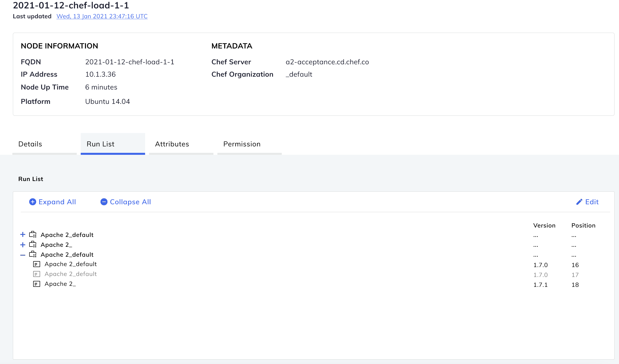Click position value 18
The image size is (619, 364).
(575, 285)
